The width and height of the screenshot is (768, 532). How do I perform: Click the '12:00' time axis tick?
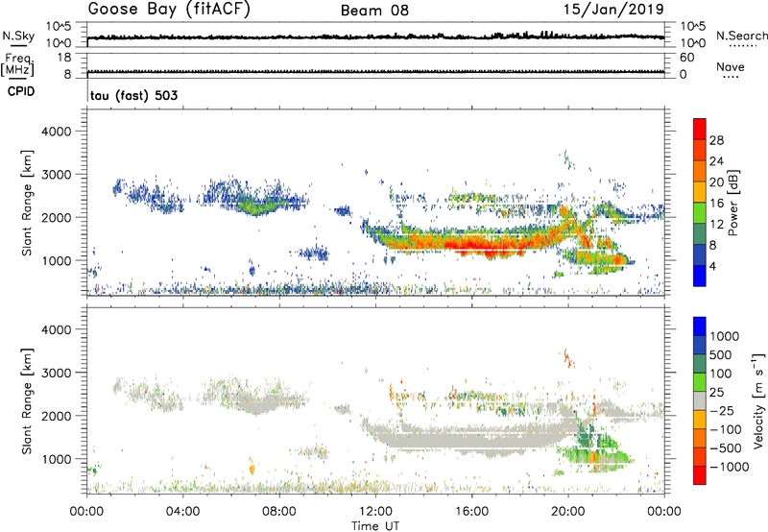tap(375, 512)
